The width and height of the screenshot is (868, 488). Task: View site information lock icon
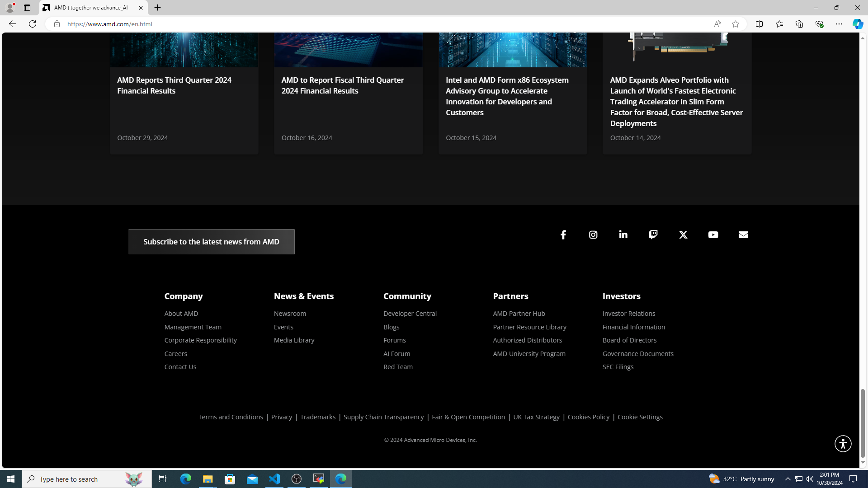coord(57,24)
